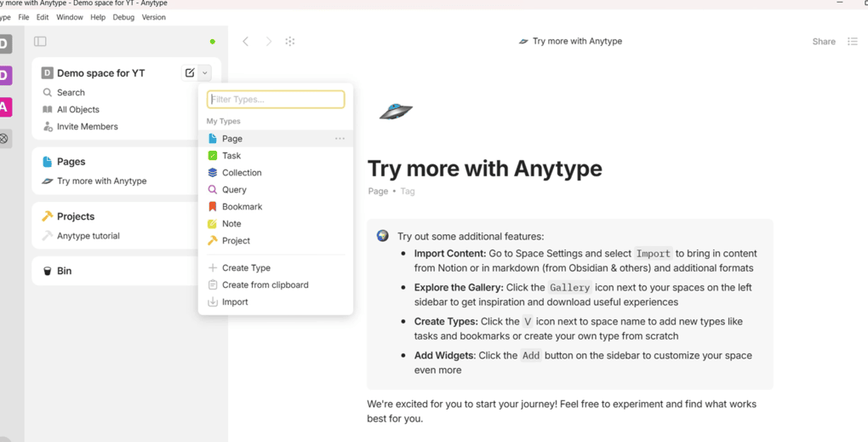
Task: Click the UFO page icon
Action: [396, 111]
